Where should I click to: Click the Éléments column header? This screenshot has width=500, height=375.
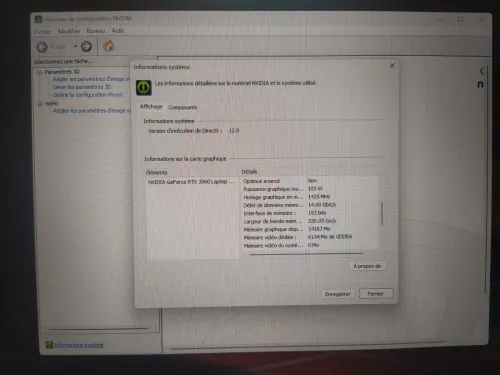(x=157, y=172)
